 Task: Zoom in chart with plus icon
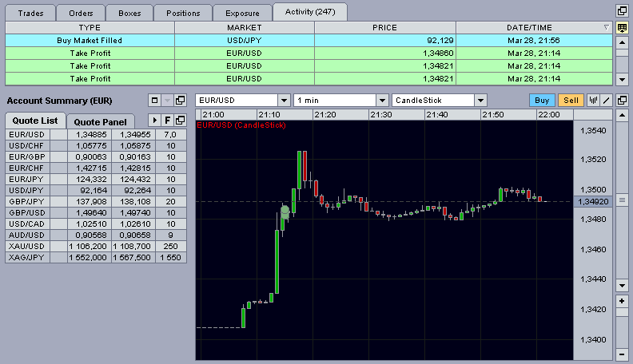[622, 301]
